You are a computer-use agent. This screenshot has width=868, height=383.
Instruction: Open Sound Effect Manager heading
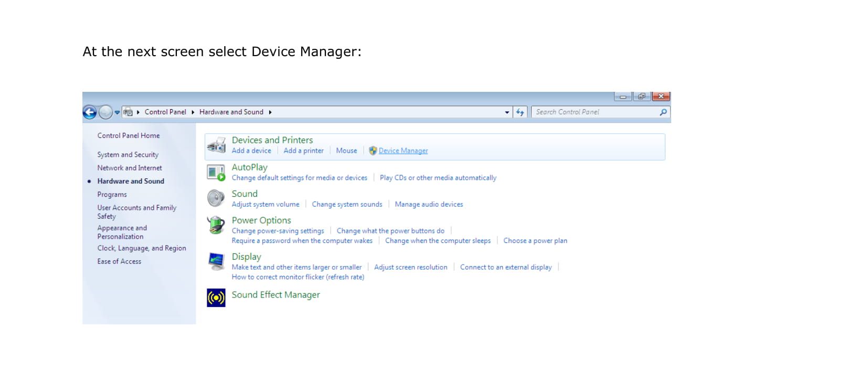click(x=276, y=295)
